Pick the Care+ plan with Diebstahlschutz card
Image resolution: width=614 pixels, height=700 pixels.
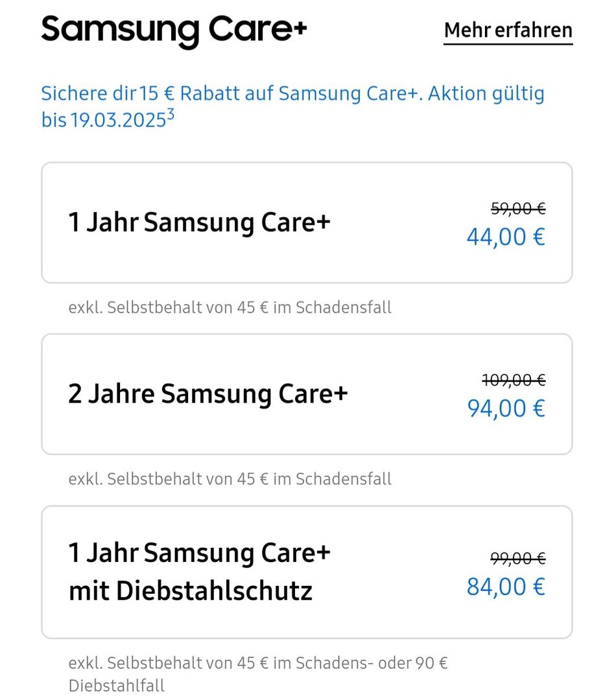[x=307, y=572]
